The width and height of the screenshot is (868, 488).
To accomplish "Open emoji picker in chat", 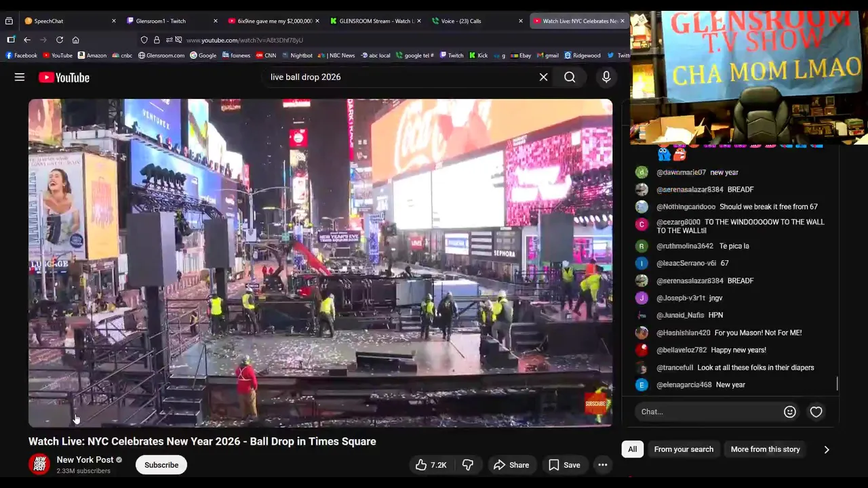I will (790, 411).
